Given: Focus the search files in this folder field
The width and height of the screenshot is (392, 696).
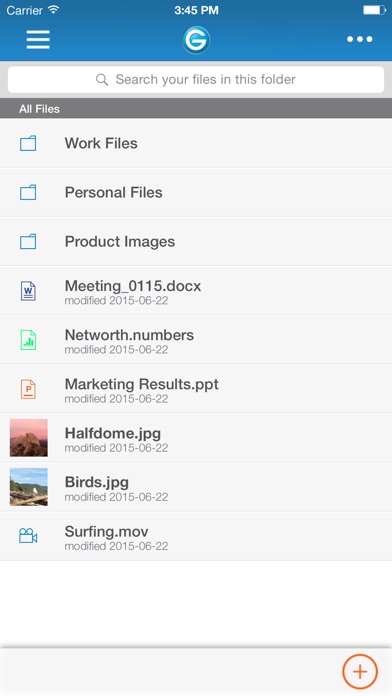Looking at the screenshot, I should [x=196, y=79].
